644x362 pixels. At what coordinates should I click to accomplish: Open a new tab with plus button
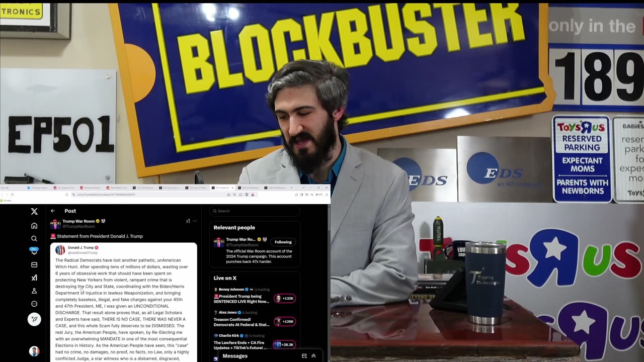tap(291, 188)
